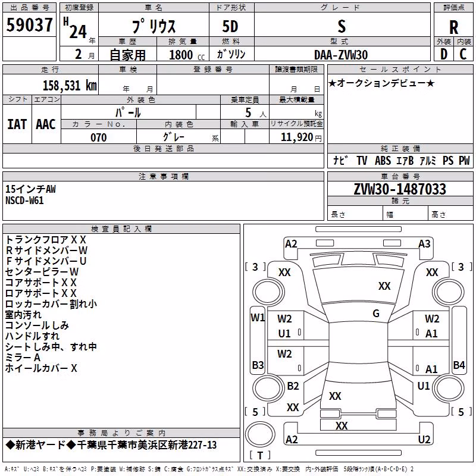
Task: Click inspector line ロアサポートXX
Action: [x=40, y=293]
